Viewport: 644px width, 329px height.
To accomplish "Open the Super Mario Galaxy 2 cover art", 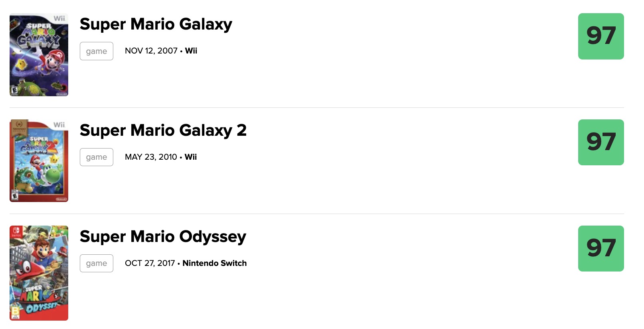I will (x=39, y=161).
